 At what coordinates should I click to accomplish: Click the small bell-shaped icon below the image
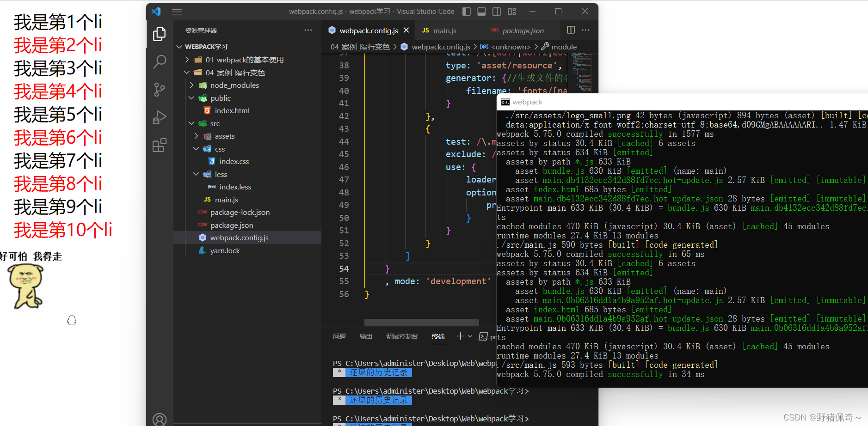click(x=72, y=320)
